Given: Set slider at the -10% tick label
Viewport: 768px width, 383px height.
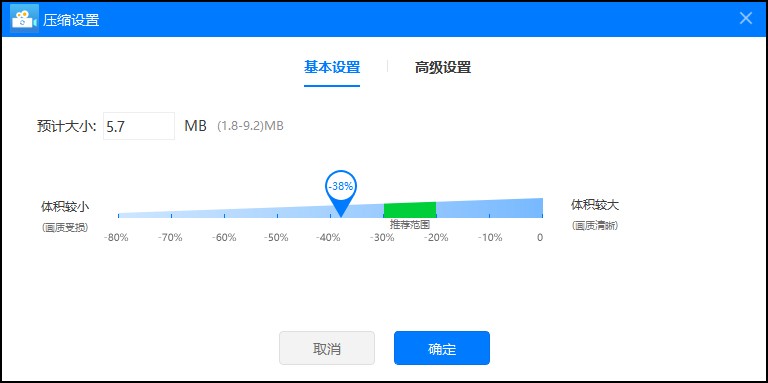Looking at the screenshot, I should 490,238.
